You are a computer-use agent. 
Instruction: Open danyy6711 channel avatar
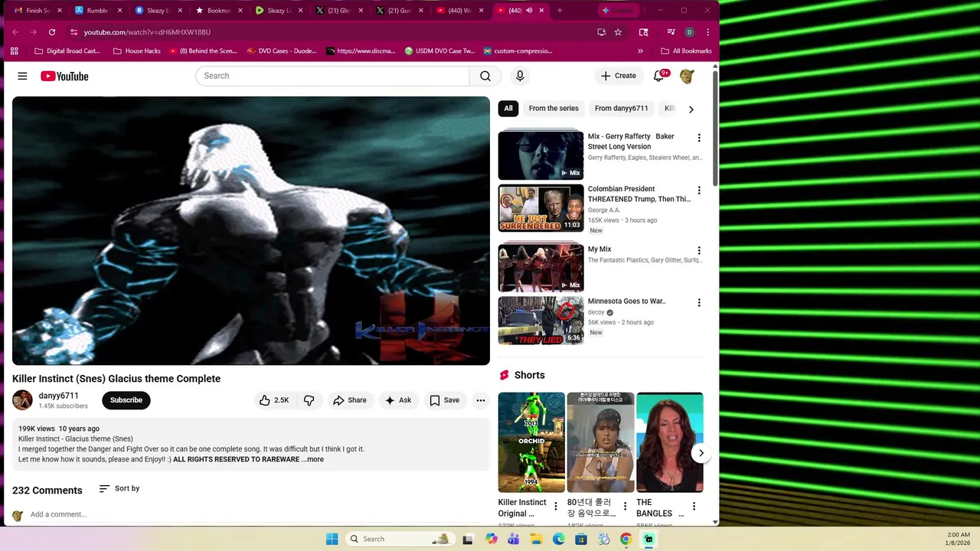point(22,400)
